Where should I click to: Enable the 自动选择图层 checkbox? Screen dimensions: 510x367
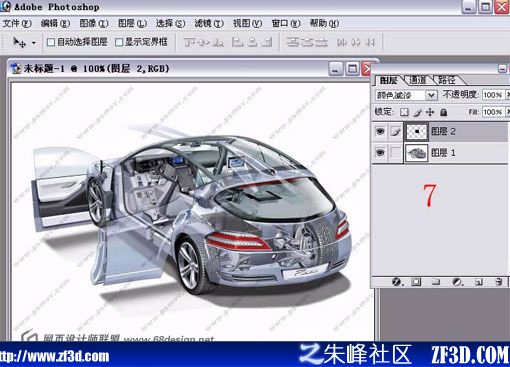pyautogui.click(x=51, y=42)
